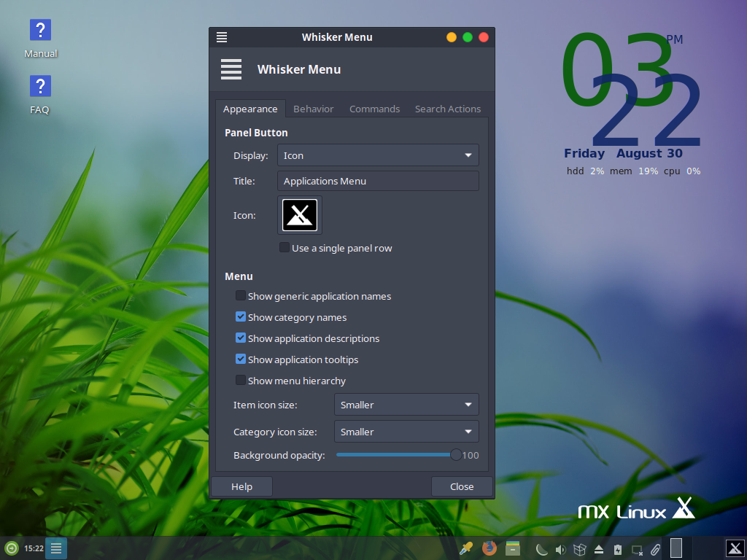Click the Close button at dialog bottom
The width and height of the screenshot is (747, 560).
[x=462, y=486]
